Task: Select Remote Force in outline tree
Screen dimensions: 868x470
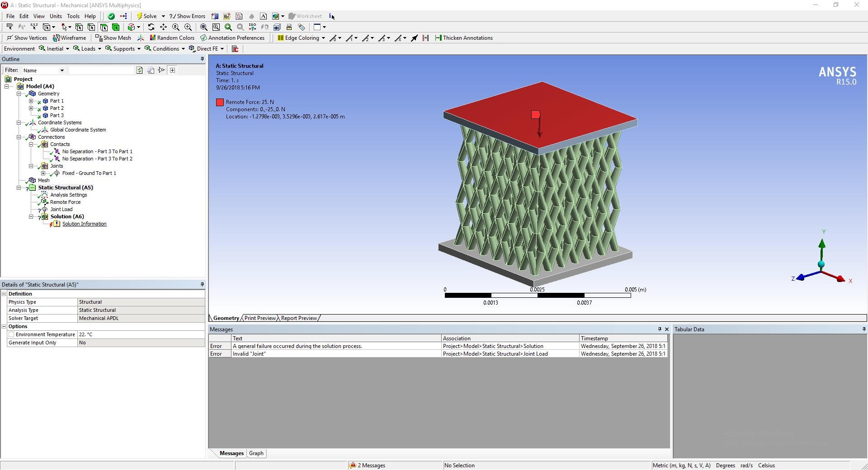Action: pyautogui.click(x=65, y=202)
